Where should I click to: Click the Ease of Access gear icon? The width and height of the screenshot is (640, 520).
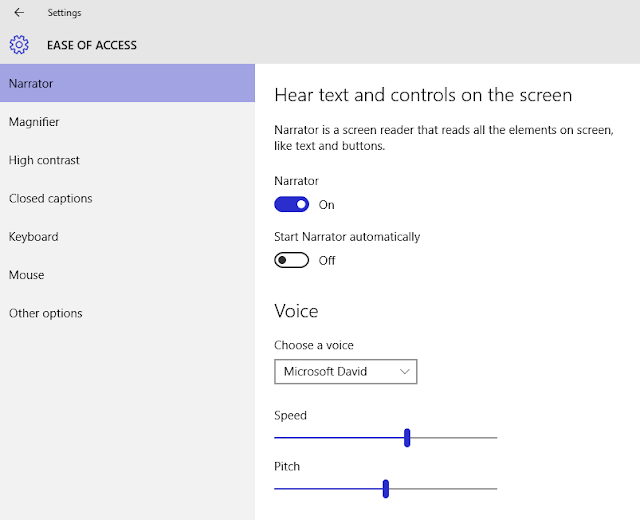[x=19, y=45]
